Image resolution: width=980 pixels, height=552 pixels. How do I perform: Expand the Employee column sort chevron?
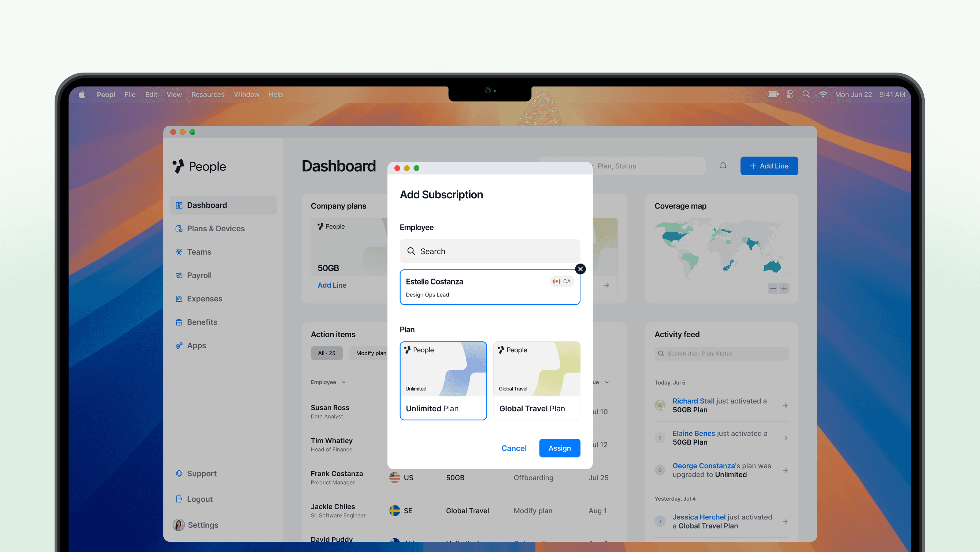pyautogui.click(x=344, y=382)
